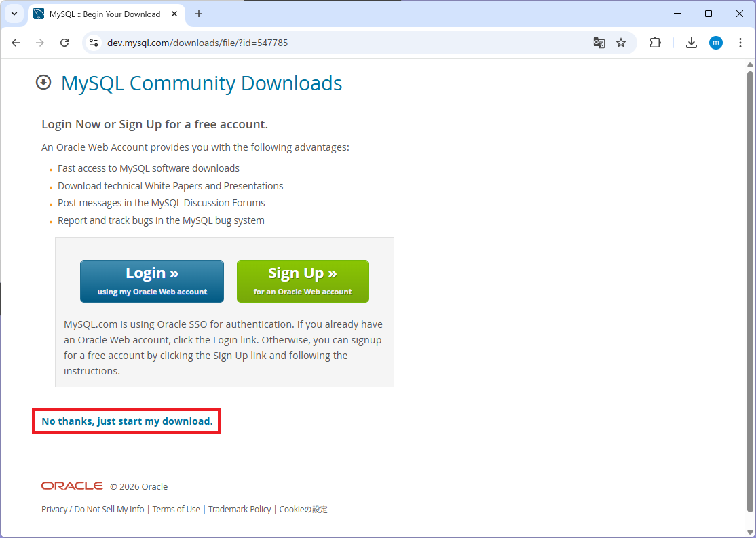The width and height of the screenshot is (756, 538).
Task: Click inside the address bar
Action: [x=271, y=42]
